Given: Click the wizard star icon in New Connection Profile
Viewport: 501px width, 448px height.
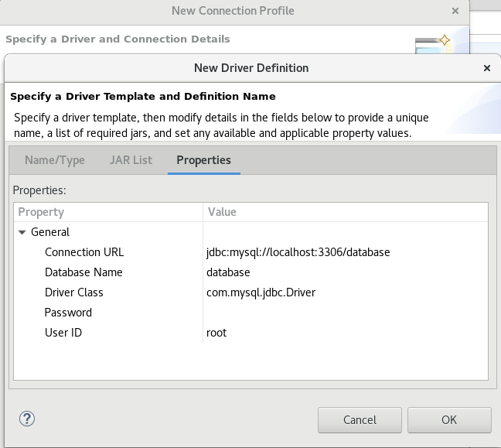Looking at the screenshot, I should coord(445,40).
